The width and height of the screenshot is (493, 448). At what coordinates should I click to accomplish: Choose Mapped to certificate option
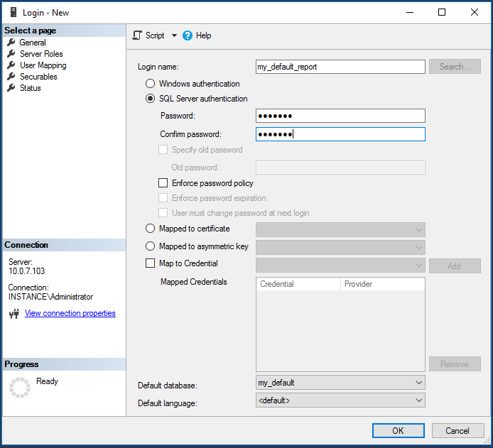click(150, 229)
